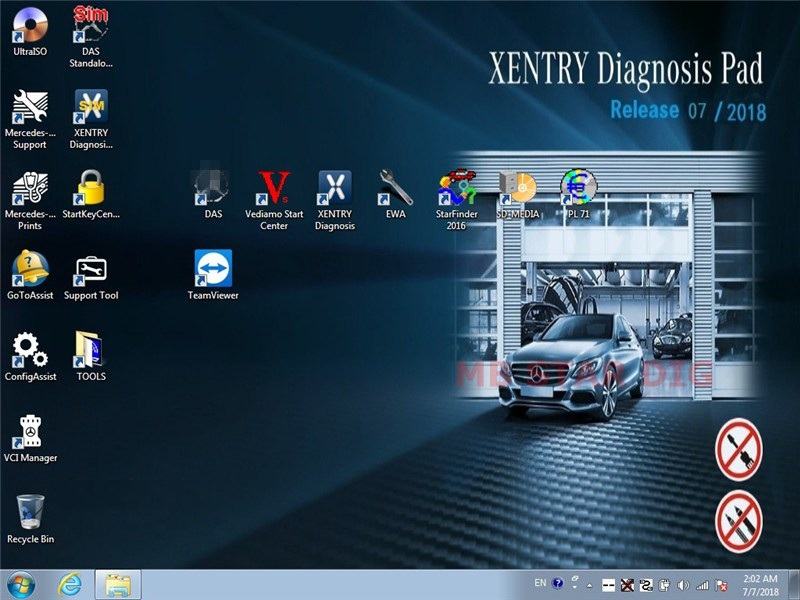The width and height of the screenshot is (800, 600).
Task: Open the DAS Standalone shortcut
Action: pos(91,24)
